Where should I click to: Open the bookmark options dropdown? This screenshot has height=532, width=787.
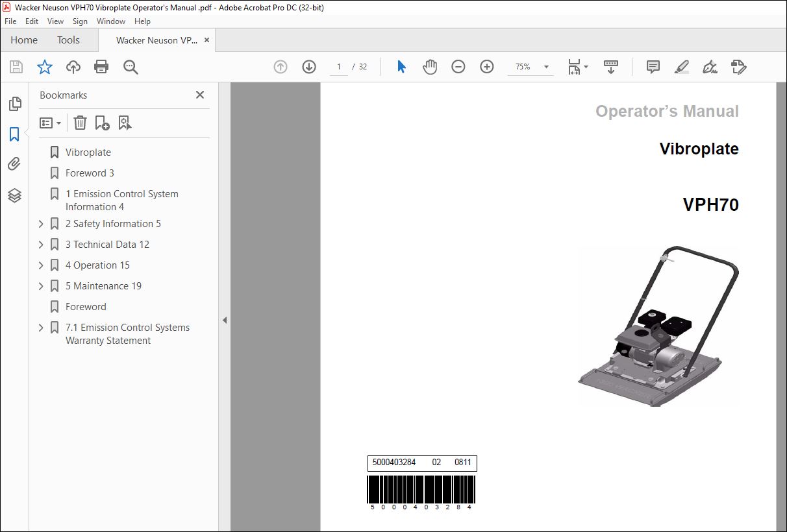(51, 123)
